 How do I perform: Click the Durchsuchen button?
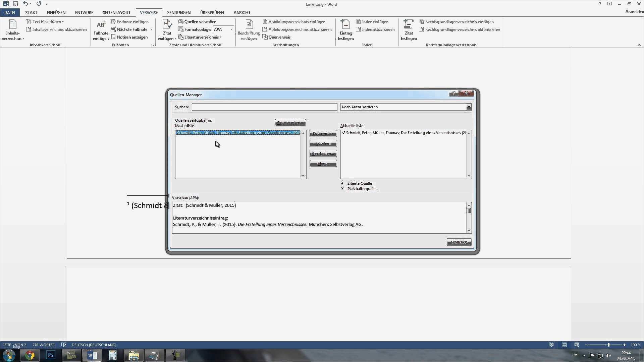pos(290,123)
